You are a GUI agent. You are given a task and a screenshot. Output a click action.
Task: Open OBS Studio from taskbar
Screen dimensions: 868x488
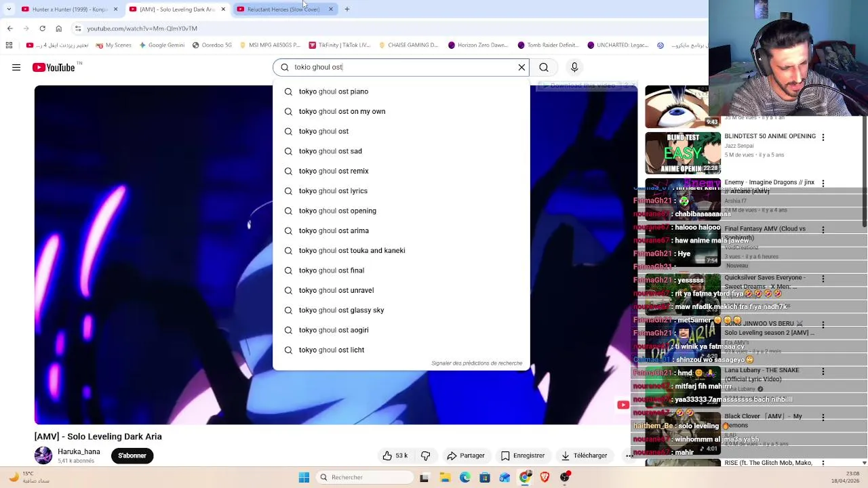tap(565, 477)
